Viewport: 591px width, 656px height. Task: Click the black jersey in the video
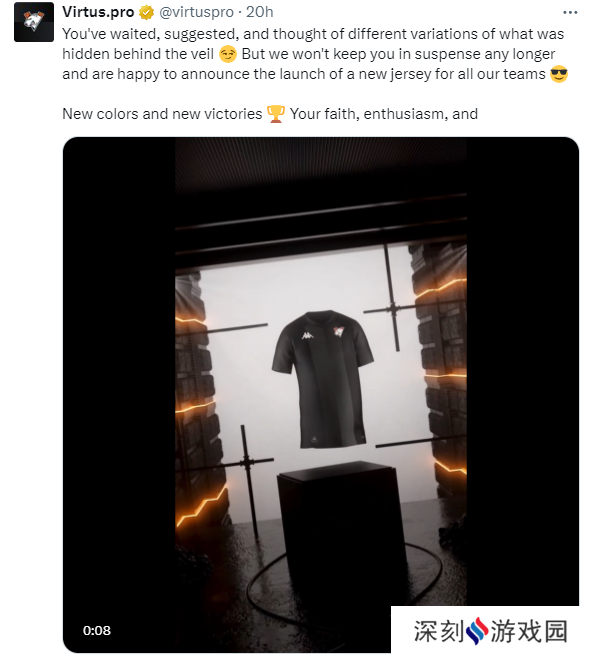coord(322,379)
